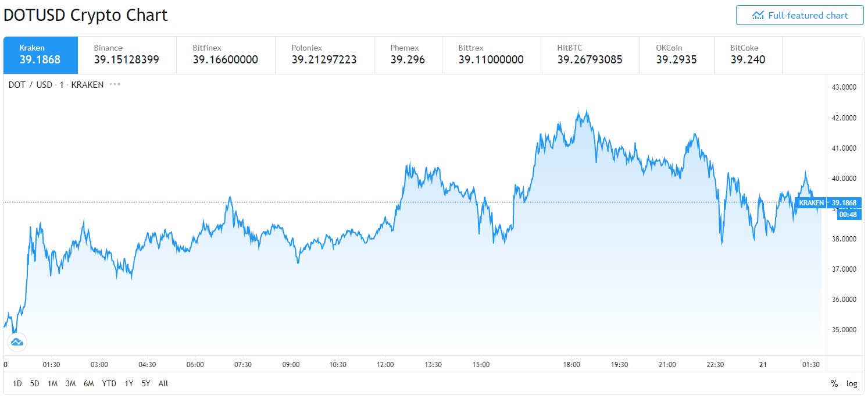Switch to the Bitfinex price tab

click(225, 54)
